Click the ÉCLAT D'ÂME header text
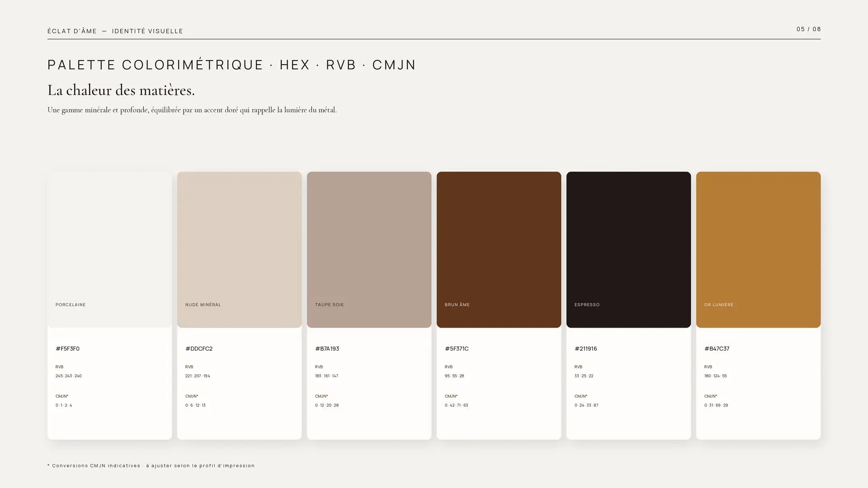 pyautogui.click(x=72, y=31)
